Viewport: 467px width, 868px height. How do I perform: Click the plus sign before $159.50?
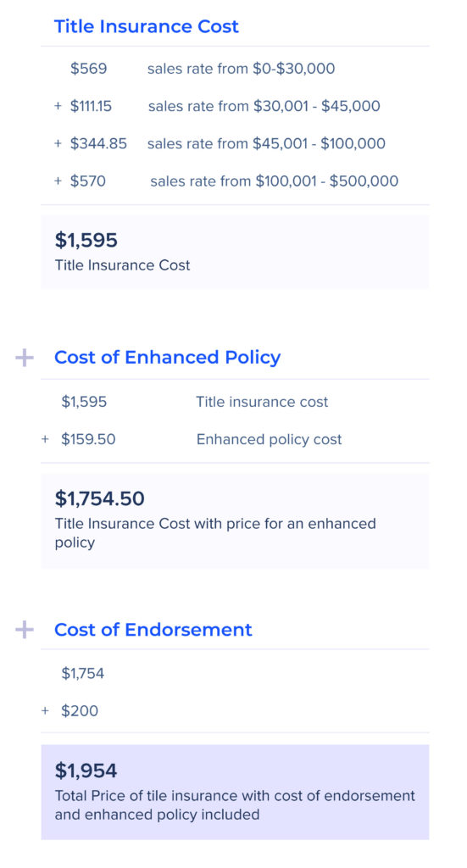pos(46,440)
